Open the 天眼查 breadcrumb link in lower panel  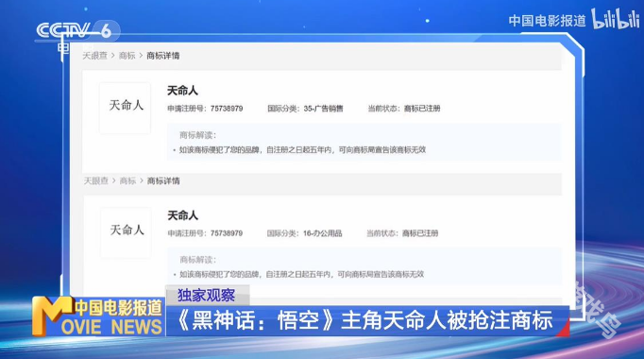[96, 180]
